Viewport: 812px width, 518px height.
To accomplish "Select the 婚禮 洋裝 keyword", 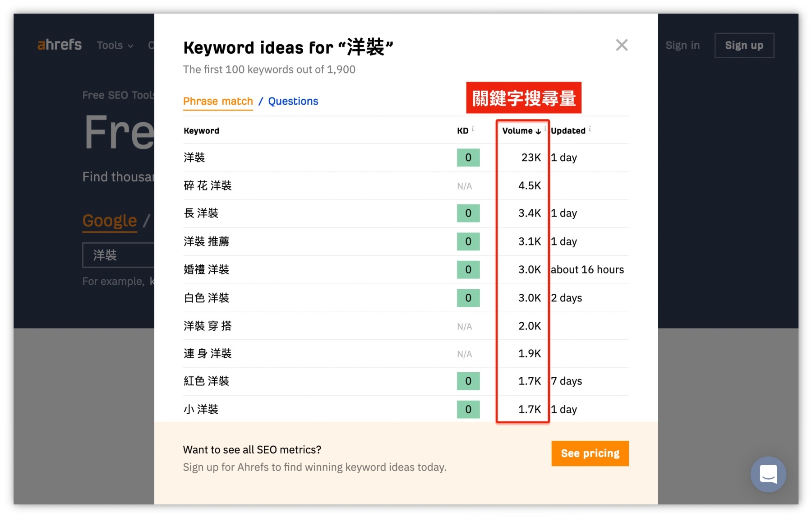I will tap(206, 269).
